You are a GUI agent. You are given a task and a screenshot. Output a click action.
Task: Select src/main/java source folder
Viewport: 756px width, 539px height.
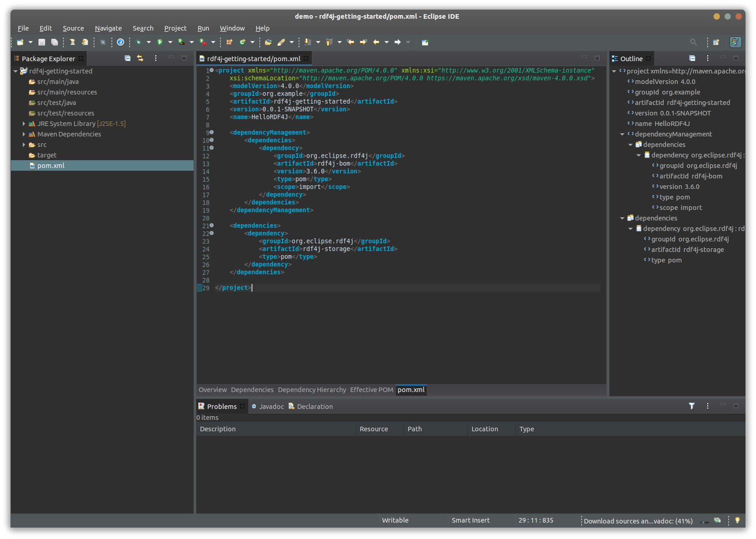(58, 82)
